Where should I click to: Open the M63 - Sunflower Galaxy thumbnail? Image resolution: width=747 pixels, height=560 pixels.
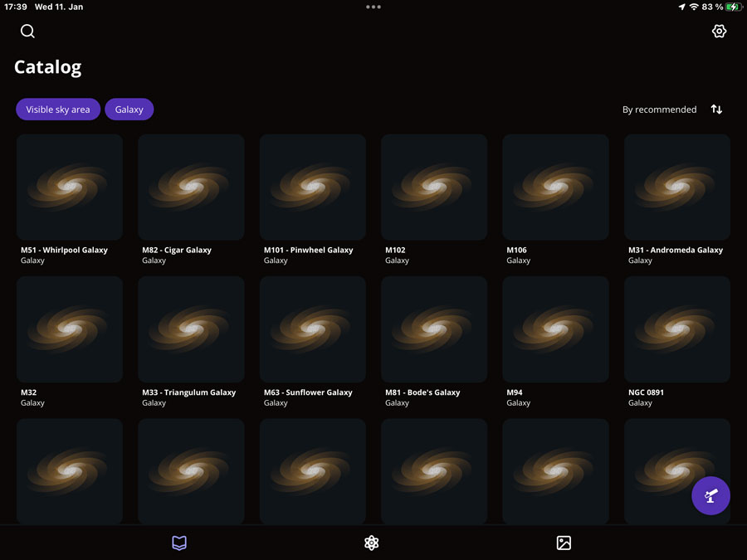(x=313, y=329)
